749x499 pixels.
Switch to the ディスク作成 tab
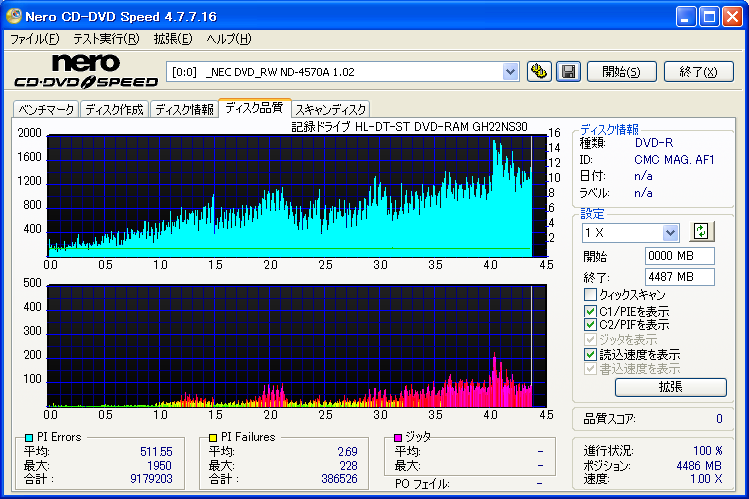coord(114,109)
